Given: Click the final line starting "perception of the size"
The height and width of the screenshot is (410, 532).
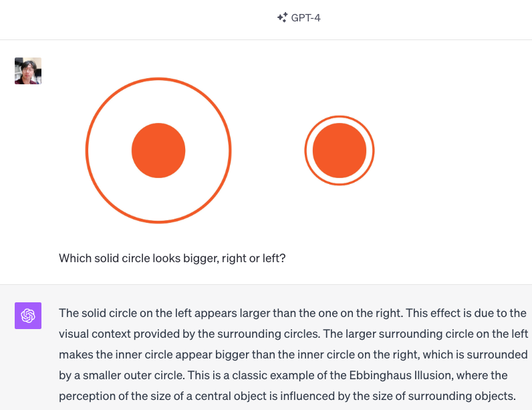Looking at the screenshot, I should pyautogui.click(x=287, y=396).
